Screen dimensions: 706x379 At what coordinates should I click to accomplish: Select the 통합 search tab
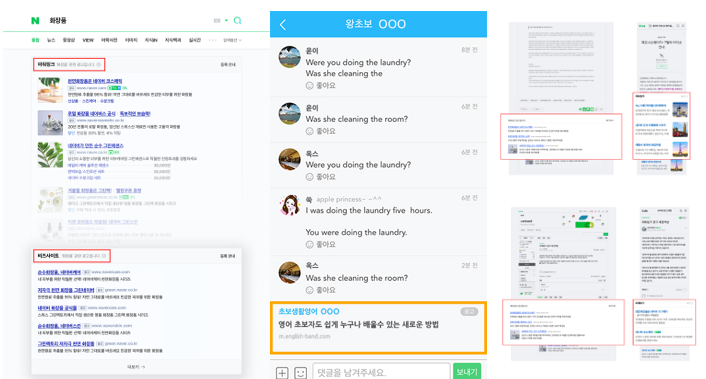pyautogui.click(x=35, y=40)
